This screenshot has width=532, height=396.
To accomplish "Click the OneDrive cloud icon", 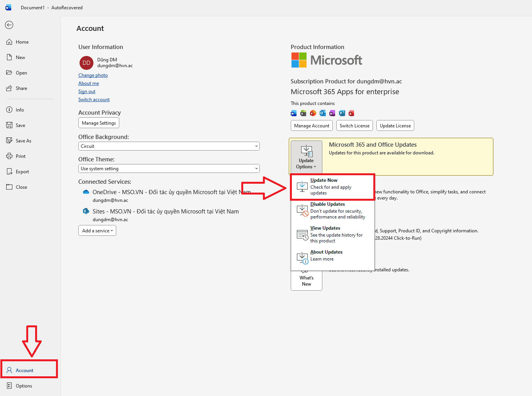I will [x=86, y=192].
